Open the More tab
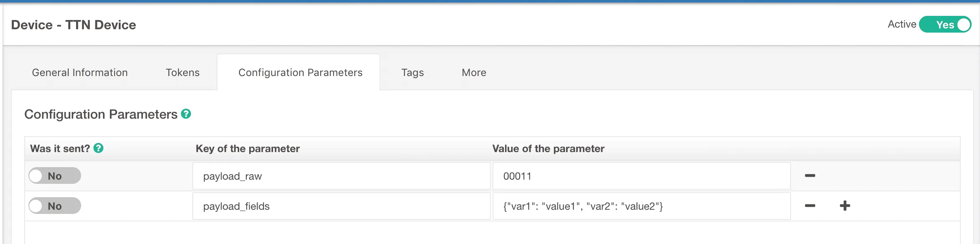Image resolution: width=980 pixels, height=244 pixels. [474, 73]
